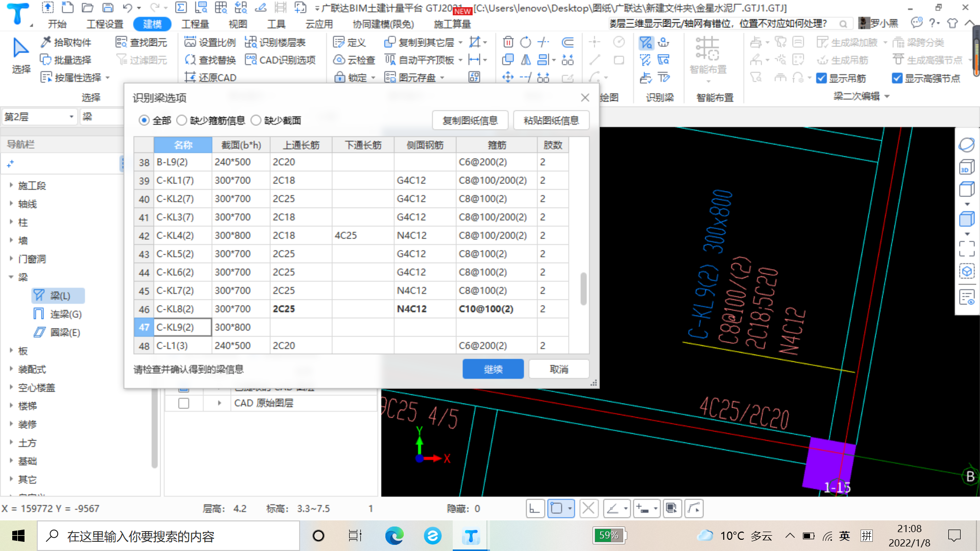Expand 柱 tree node
The image size is (980, 551).
coord(11,222)
